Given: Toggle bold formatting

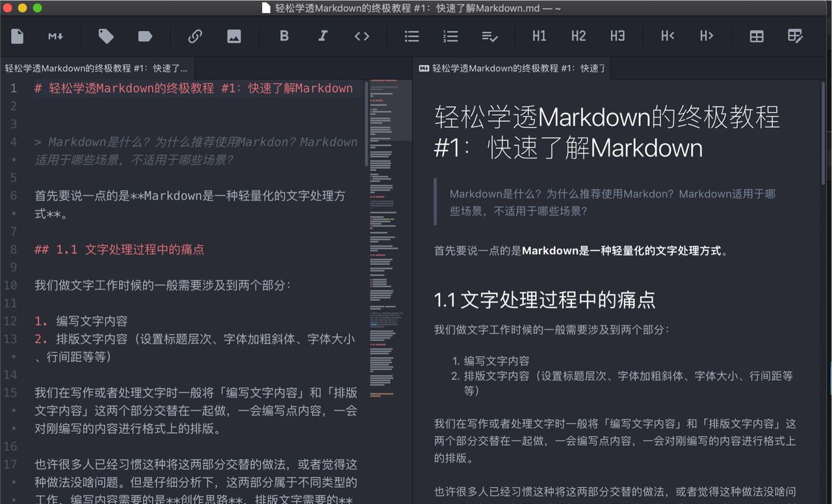Looking at the screenshot, I should pos(284,36).
